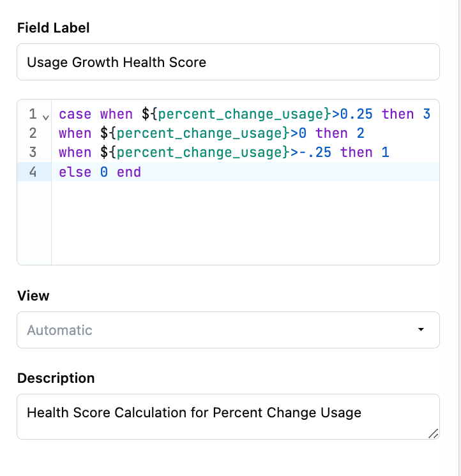Viewport: 461px width, 476px height.
Task: Click line number 3 in the editor gutter
Action: click(x=33, y=152)
